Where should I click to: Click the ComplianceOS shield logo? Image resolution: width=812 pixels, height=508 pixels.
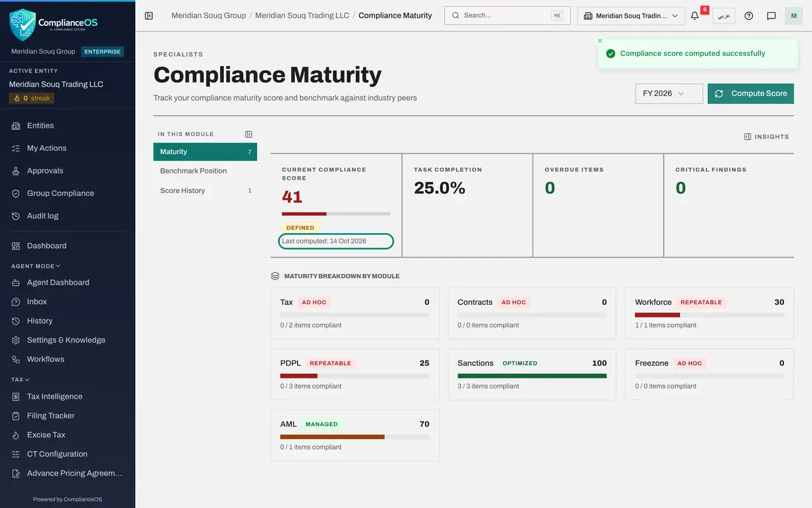point(23,24)
